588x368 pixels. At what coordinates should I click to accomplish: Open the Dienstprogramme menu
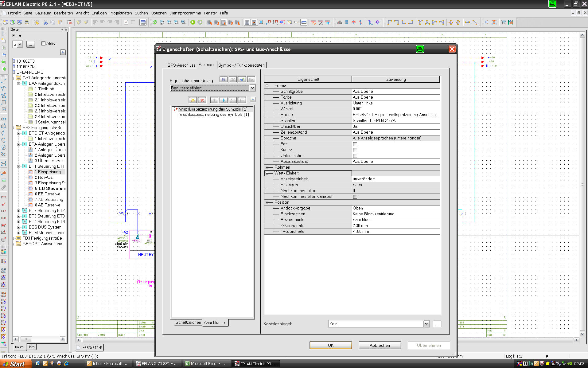click(185, 13)
